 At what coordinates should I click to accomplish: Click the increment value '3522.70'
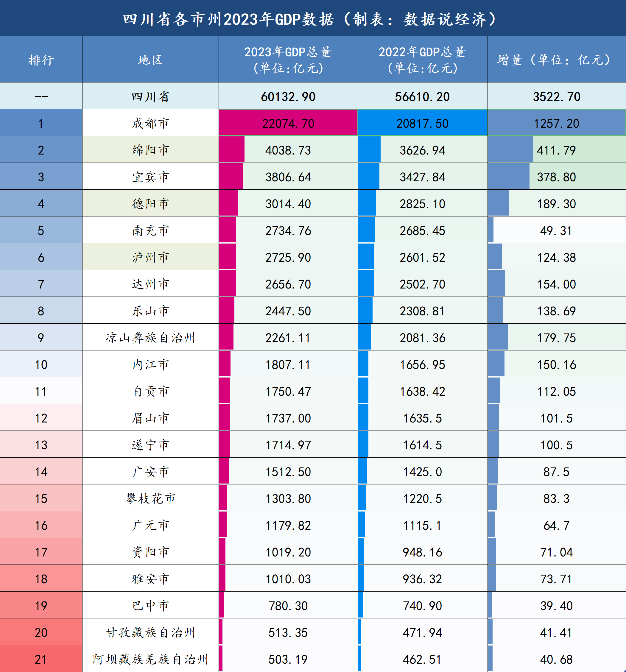(x=556, y=97)
